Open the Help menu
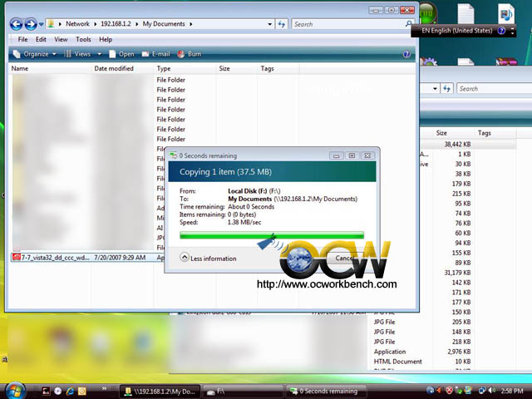The image size is (532, 399). (106, 39)
